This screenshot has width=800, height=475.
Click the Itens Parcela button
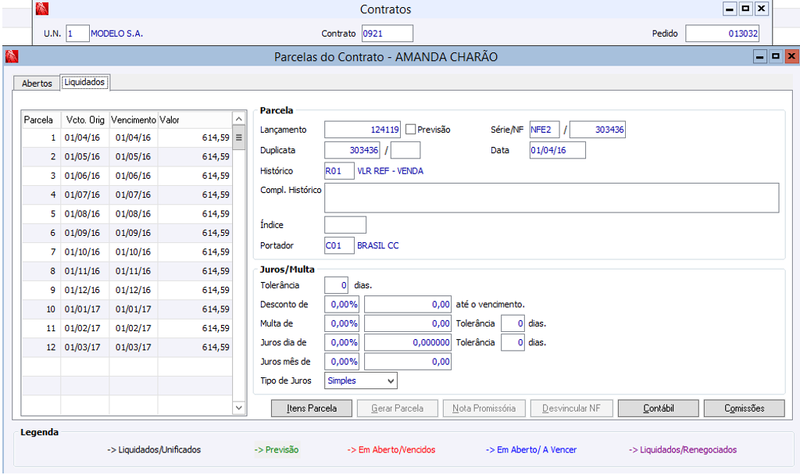[x=311, y=408]
